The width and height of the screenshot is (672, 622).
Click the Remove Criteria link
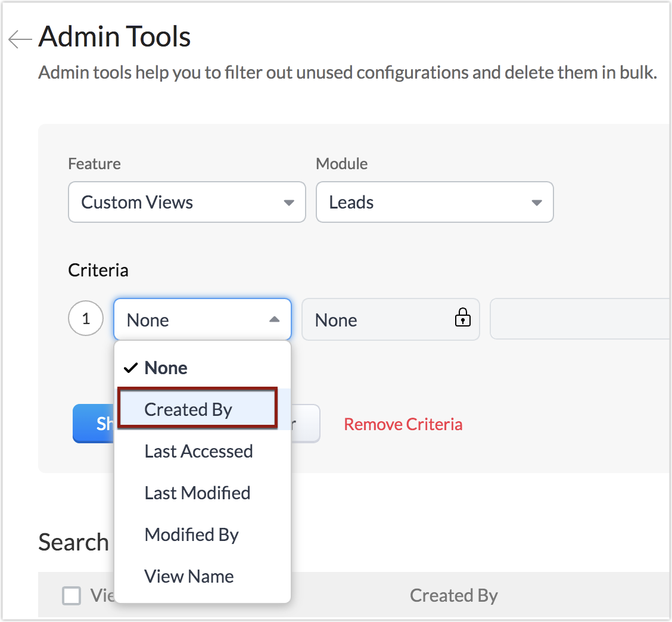pyautogui.click(x=403, y=424)
